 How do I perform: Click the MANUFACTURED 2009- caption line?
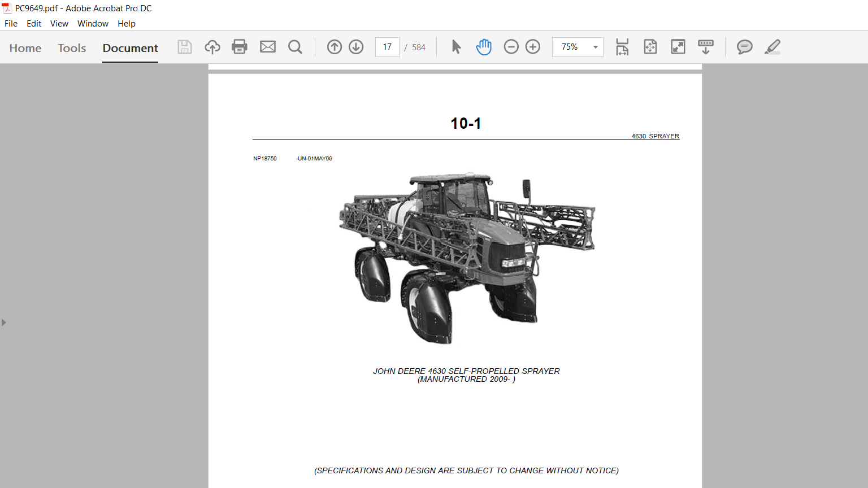(466, 379)
